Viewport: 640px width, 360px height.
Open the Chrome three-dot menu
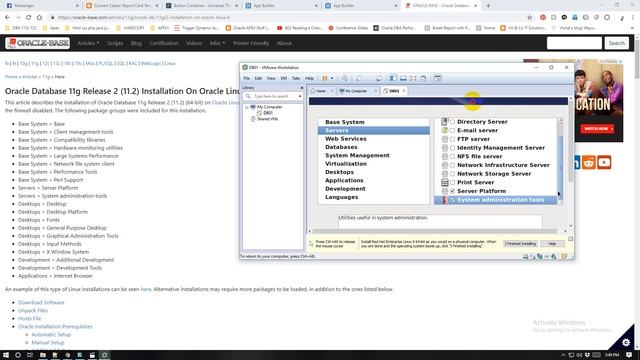pyautogui.click(x=633, y=17)
